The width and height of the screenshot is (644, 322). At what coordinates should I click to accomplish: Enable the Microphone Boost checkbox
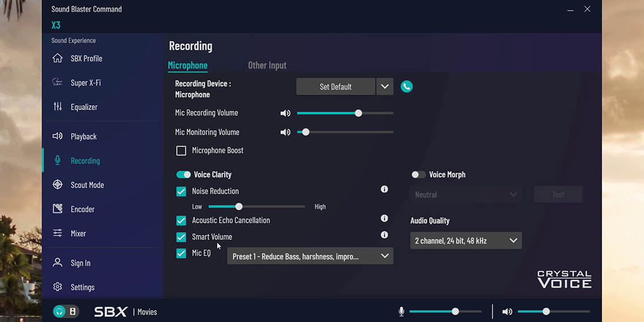pyautogui.click(x=181, y=151)
